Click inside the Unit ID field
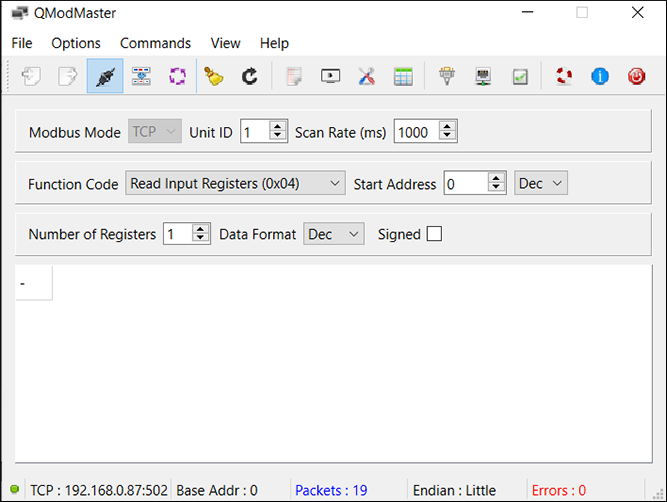This screenshot has width=667, height=502. click(255, 132)
